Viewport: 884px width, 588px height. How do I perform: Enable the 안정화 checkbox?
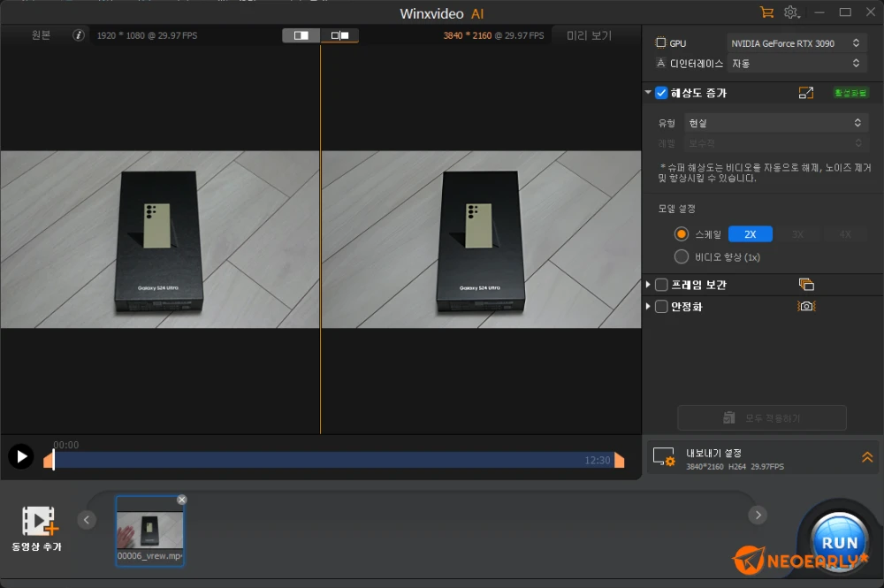click(x=661, y=306)
